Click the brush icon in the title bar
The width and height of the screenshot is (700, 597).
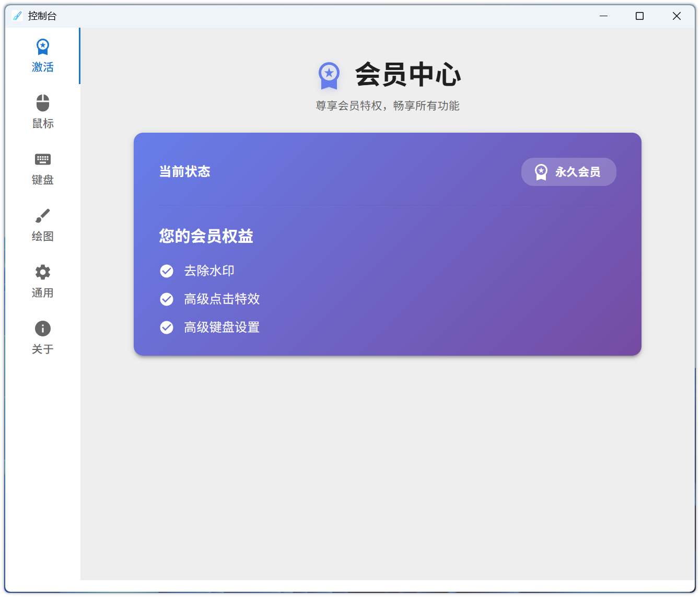[17, 16]
